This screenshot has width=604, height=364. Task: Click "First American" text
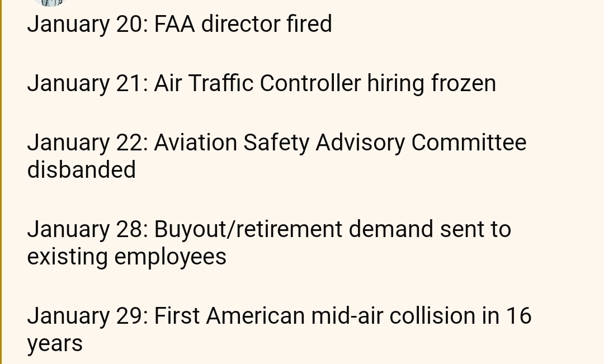point(228,316)
